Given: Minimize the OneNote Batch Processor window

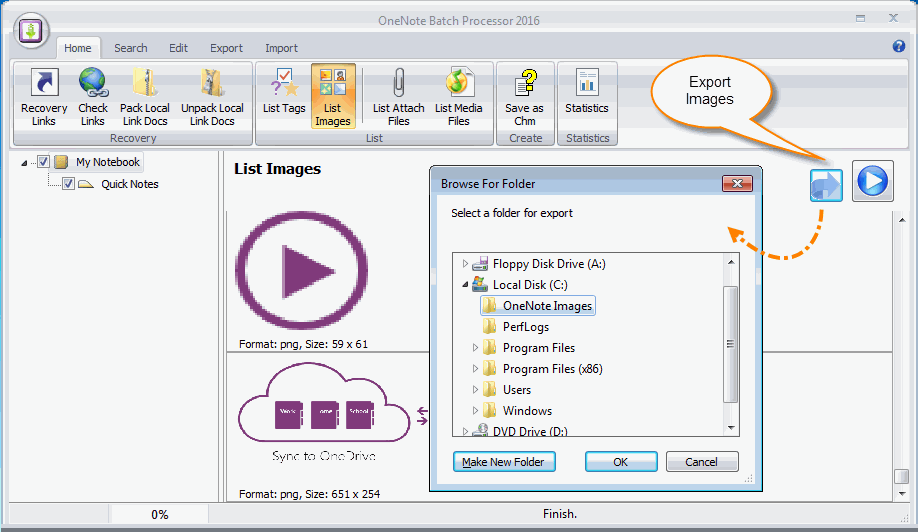Looking at the screenshot, I should 860,18.
